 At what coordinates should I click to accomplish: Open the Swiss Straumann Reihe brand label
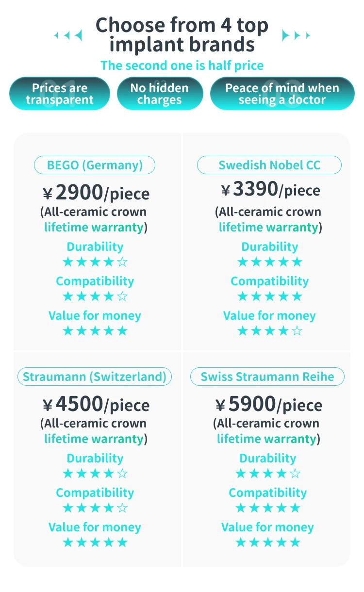[x=267, y=377]
